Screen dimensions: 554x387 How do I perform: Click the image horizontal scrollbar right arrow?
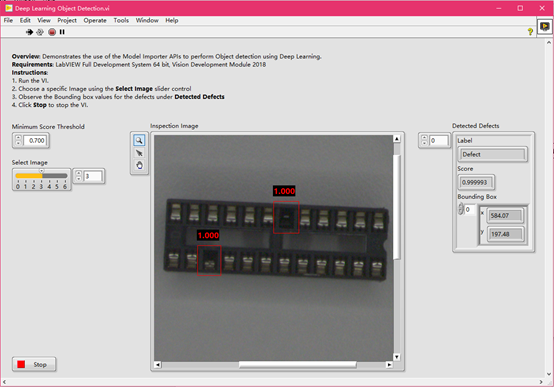tap(389, 365)
